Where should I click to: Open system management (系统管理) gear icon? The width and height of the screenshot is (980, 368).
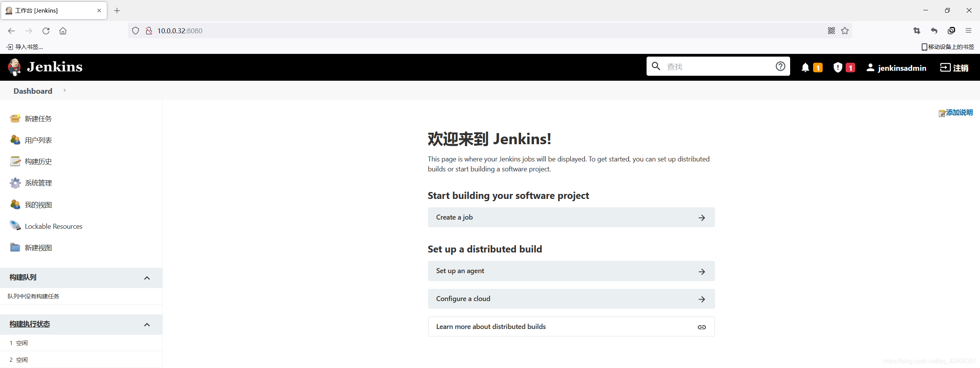[x=15, y=183]
